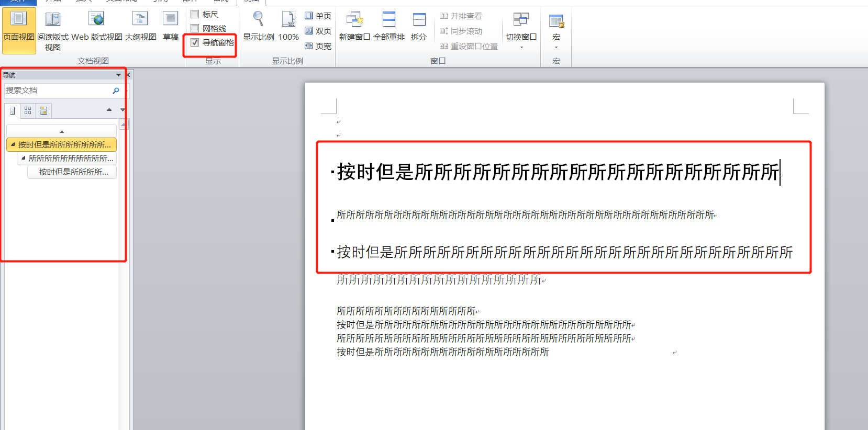Uncheck the Navigation Pane (导航窗格) checkbox

195,42
